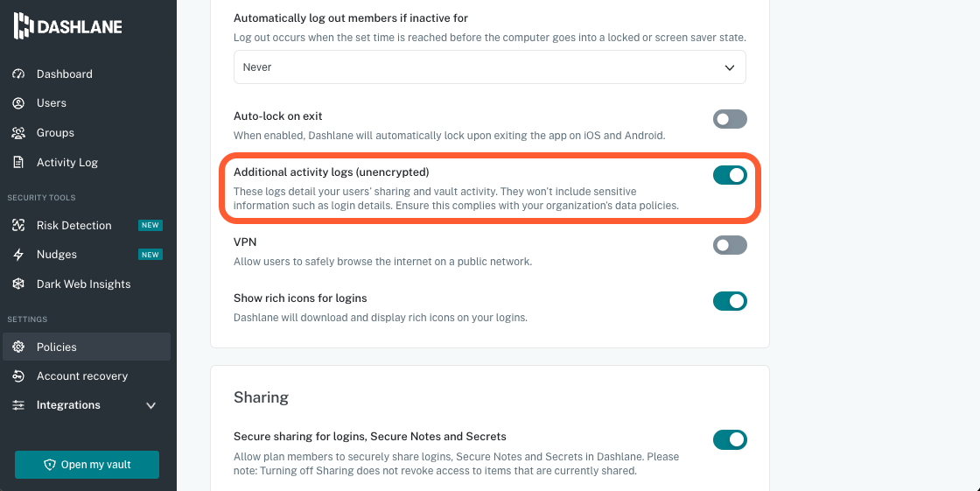This screenshot has height=491, width=980.
Task: Open the Activity Log page
Action: tap(67, 163)
